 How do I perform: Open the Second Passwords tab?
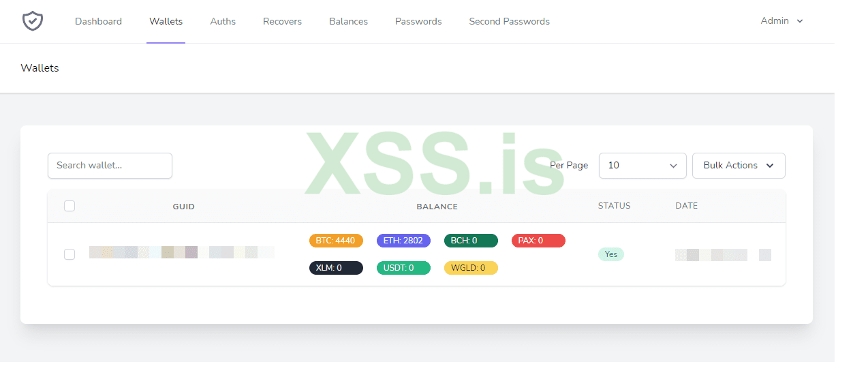509,21
